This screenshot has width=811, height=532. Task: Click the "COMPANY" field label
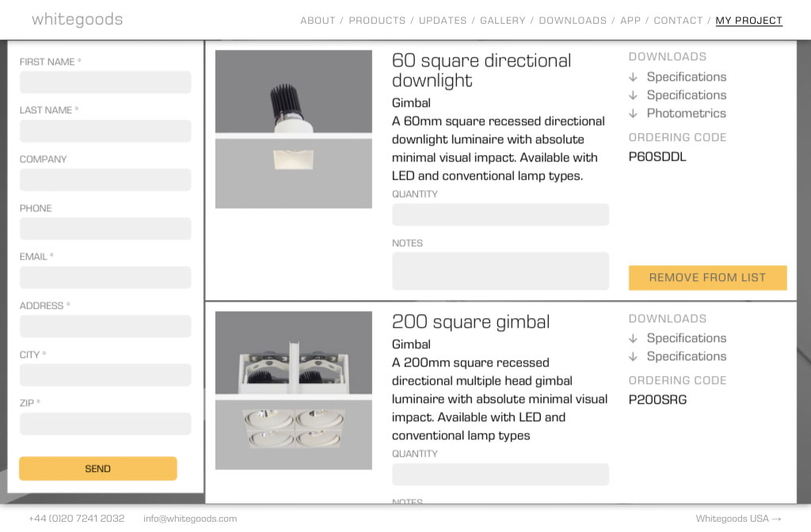44,159
